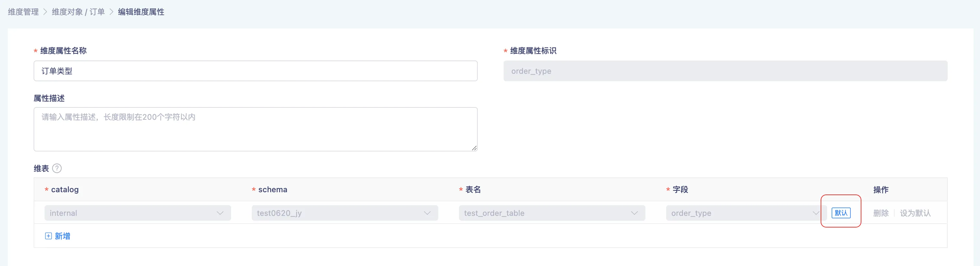Click 设为默认 in the 操作 column
980x266 pixels.
coord(915,213)
